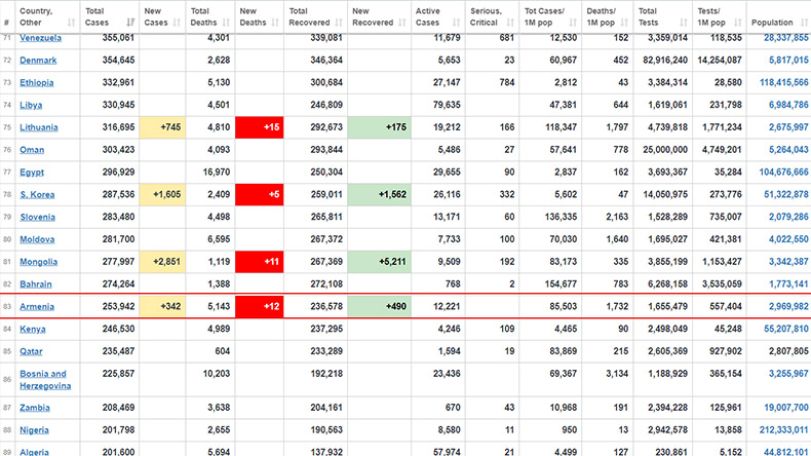Click Lithuania's new deaths +15 cell
The width and height of the screenshot is (811, 456).
click(259, 127)
